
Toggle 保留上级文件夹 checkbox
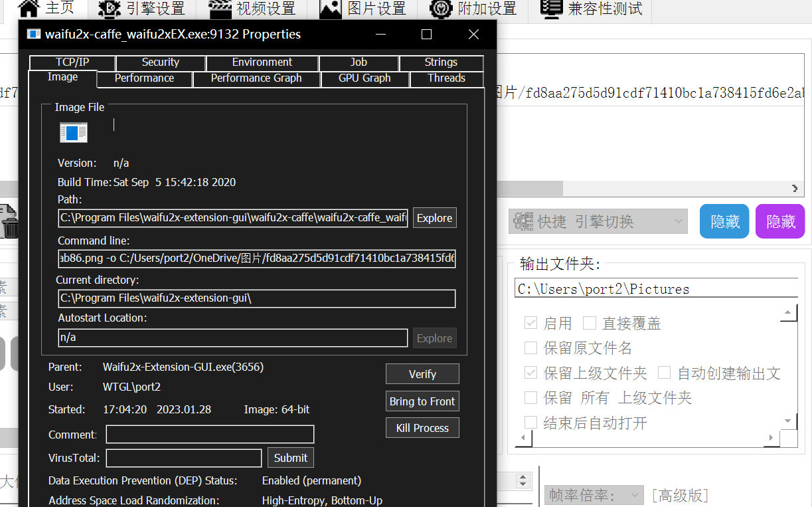[x=530, y=373]
